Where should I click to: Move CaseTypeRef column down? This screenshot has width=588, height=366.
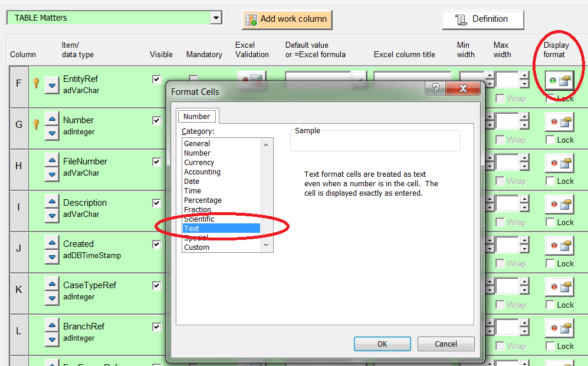(52, 298)
